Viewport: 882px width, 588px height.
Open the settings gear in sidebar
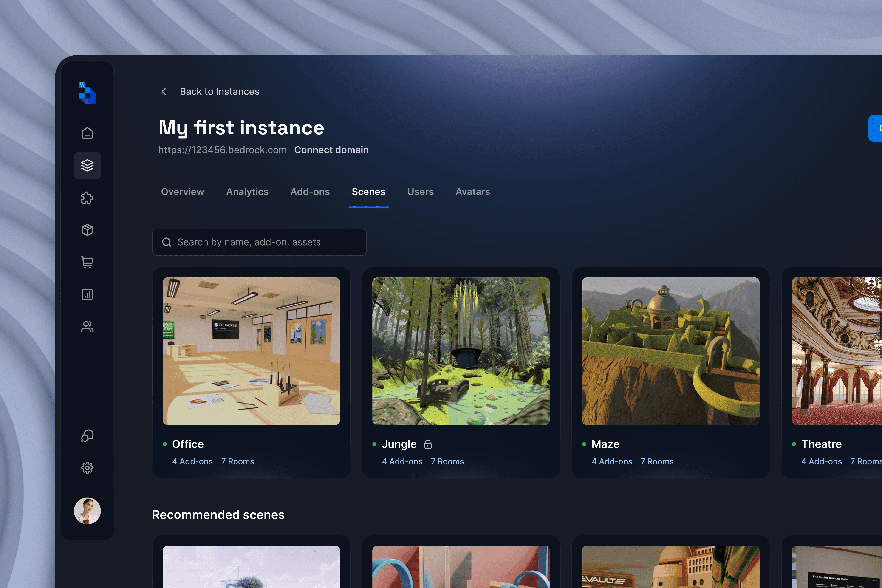click(87, 468)
